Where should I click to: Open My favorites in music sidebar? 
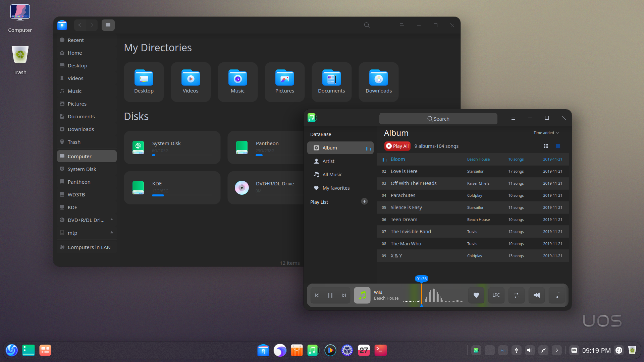336,188
